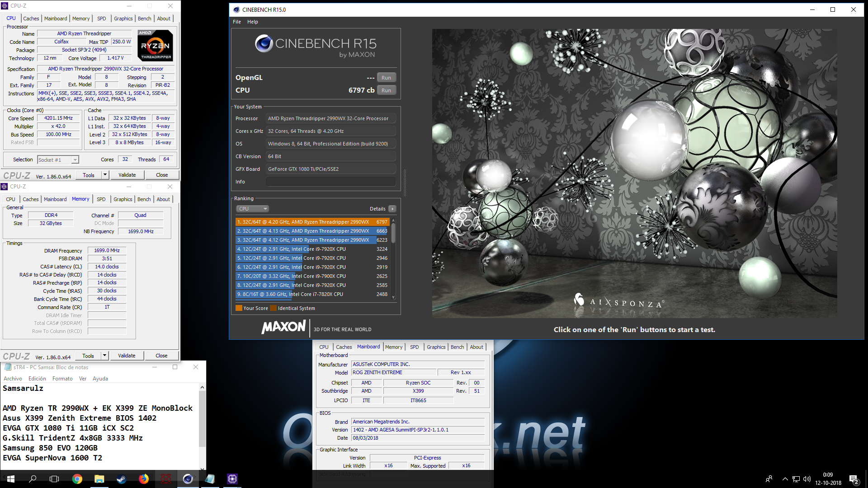The width and height of the screenshot is (868, 488).
Task: Open Tools dropdown arrow in Memory CPU-Z window
Action: (x=104, y=356)
